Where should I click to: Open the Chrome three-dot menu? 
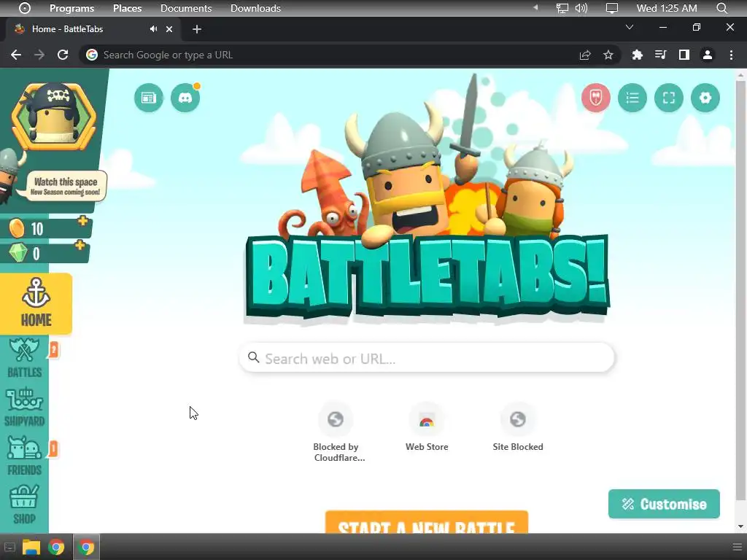(731, 55)
